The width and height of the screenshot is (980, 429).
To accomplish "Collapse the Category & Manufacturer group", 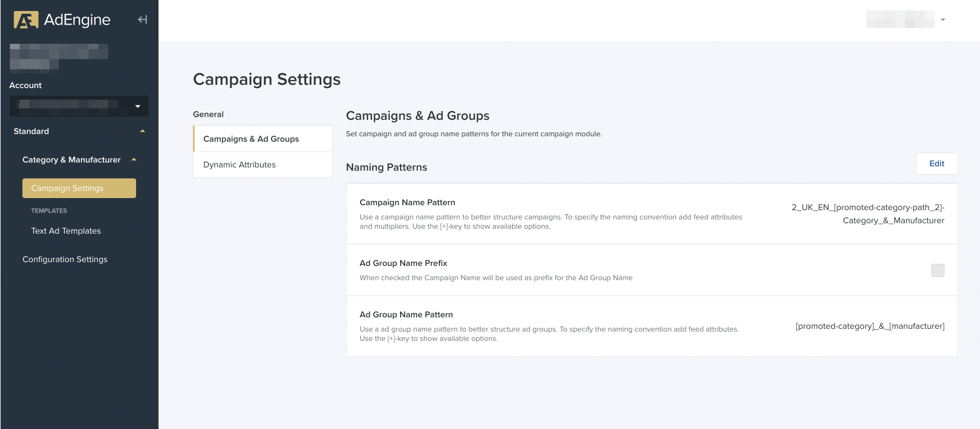I will click(x=134, y=160).
